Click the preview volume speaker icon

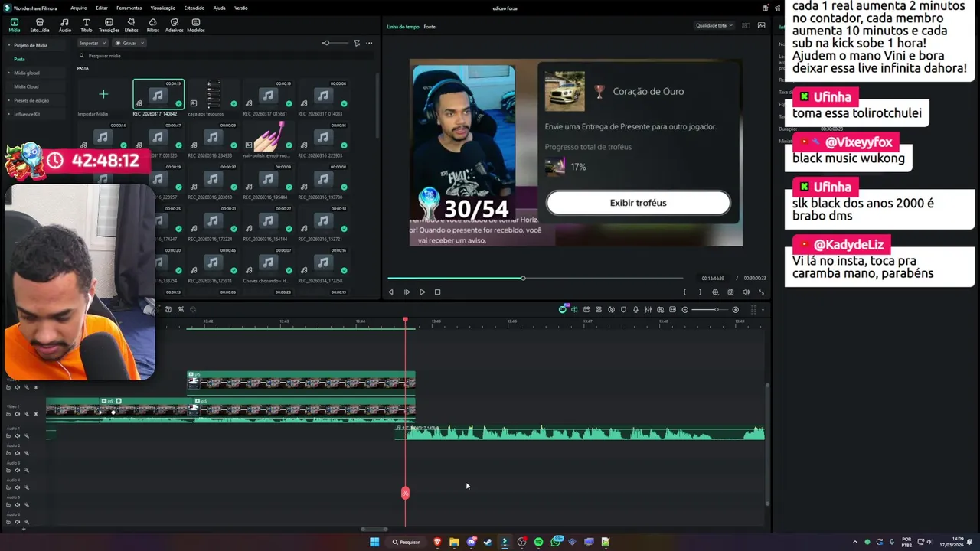(x=746, y=292)
